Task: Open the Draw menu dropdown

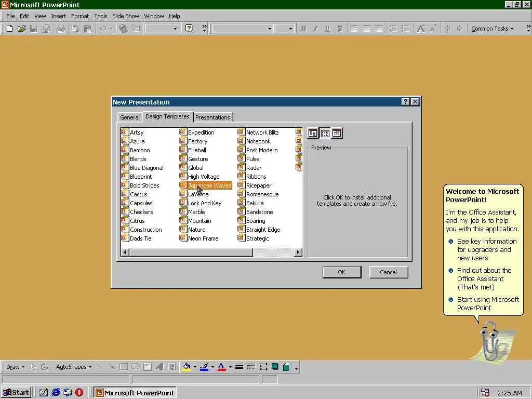Action: (x=15, y=367)
